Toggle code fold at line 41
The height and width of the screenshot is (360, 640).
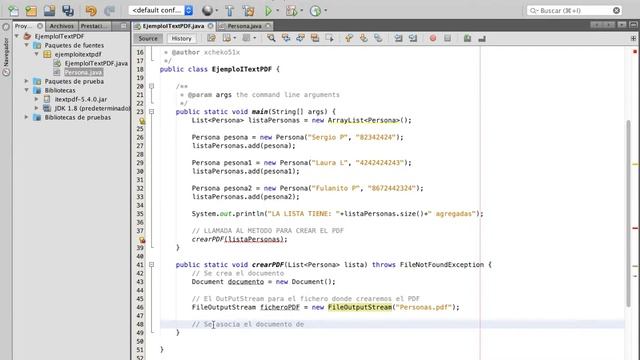tap(151, 264)
